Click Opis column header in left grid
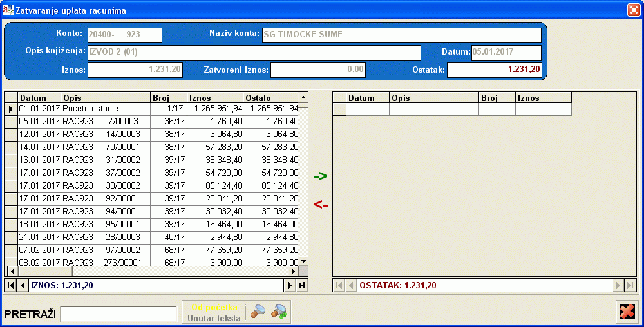This screenshot has width=644, height=327. 106,98
